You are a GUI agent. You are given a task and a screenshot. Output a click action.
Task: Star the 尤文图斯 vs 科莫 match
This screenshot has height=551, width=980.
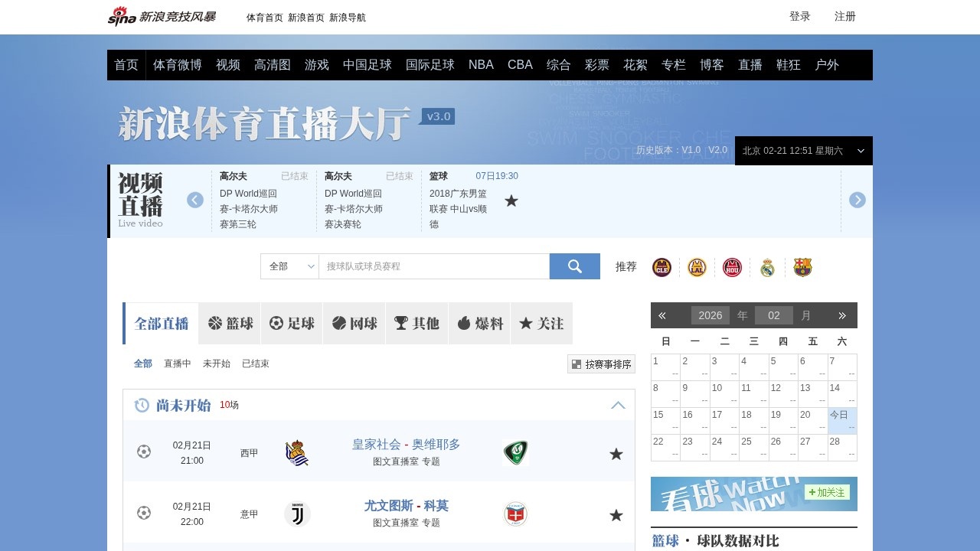coord(616,515)
